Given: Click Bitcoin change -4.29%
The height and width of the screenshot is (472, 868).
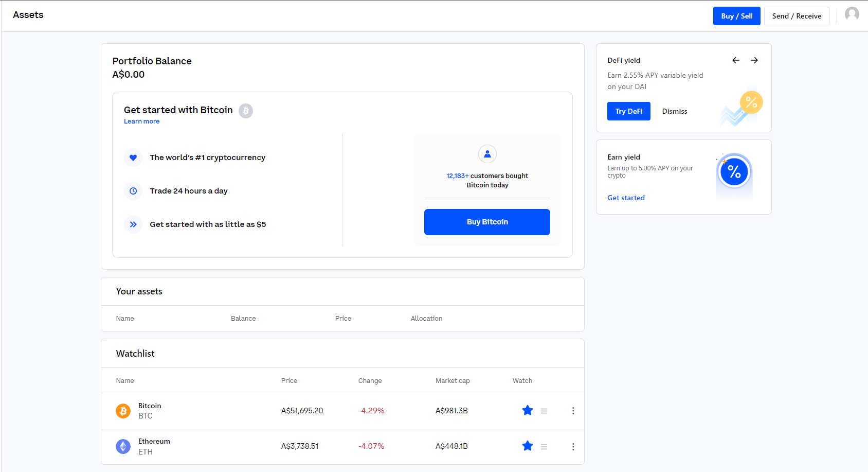Looking at the screenshot, I should tap(371, 411).
